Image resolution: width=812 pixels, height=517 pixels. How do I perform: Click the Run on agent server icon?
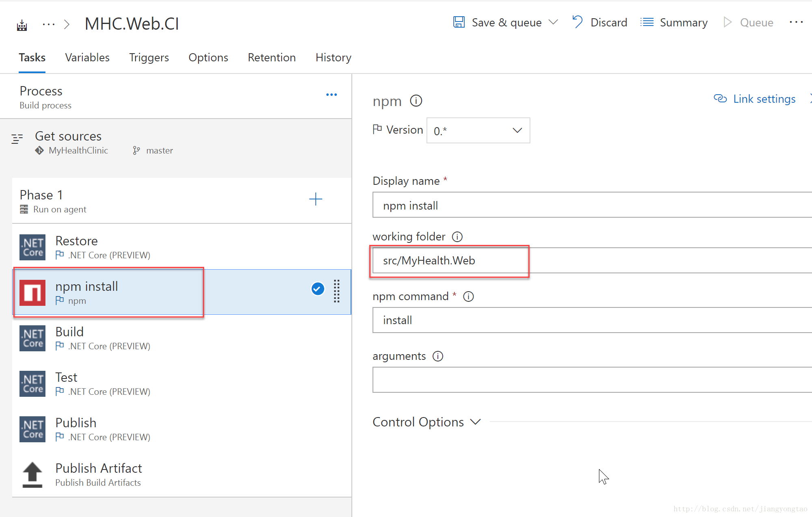(x=24, y=209)
